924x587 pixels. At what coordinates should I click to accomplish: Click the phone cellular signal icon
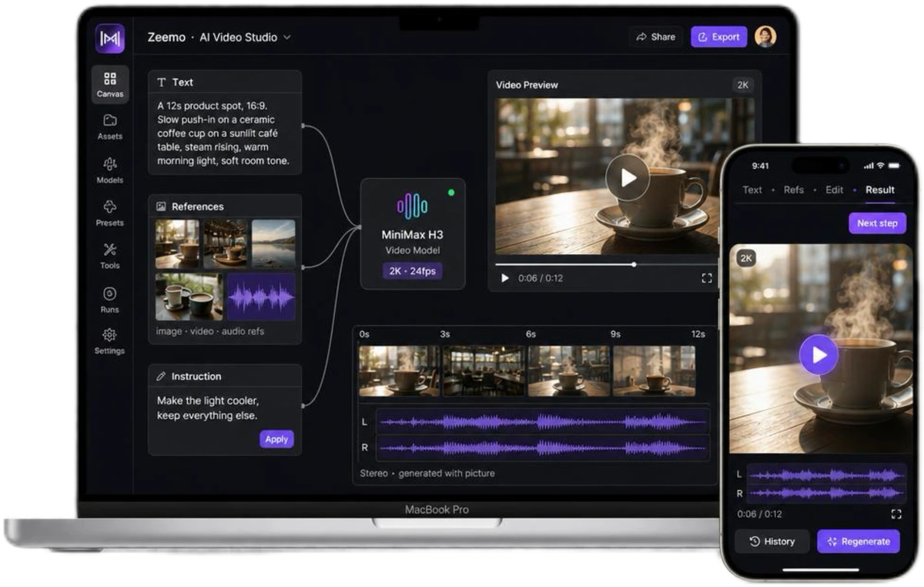(x=868, y=166)
